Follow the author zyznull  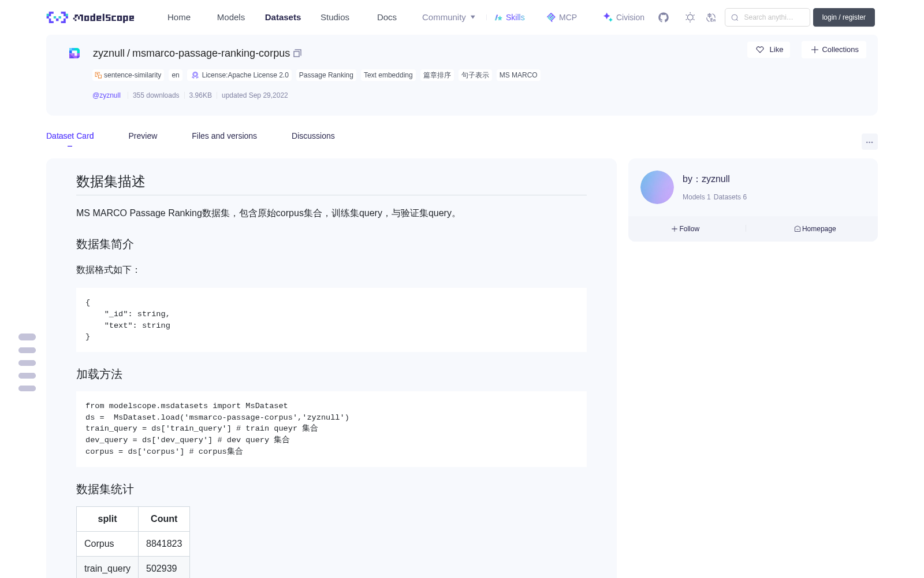tap(685, 229)
